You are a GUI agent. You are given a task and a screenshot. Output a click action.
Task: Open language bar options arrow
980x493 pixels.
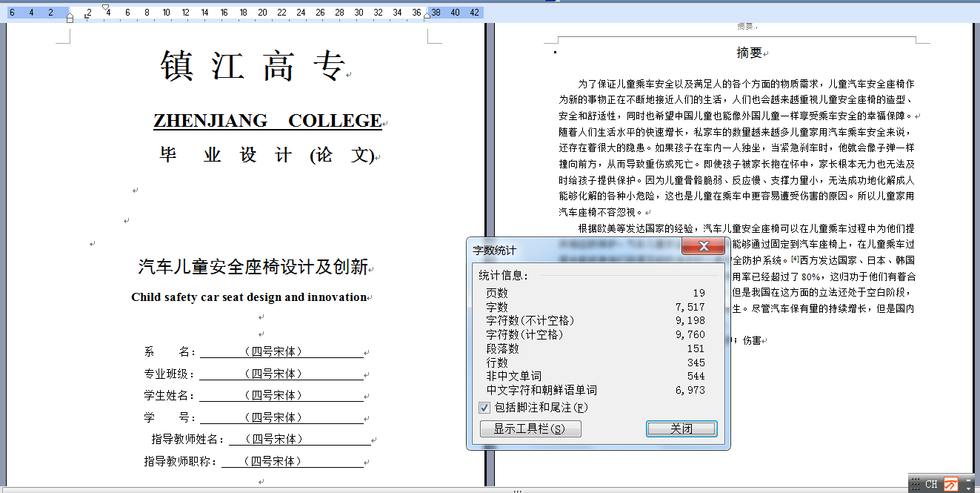point(967,489)
